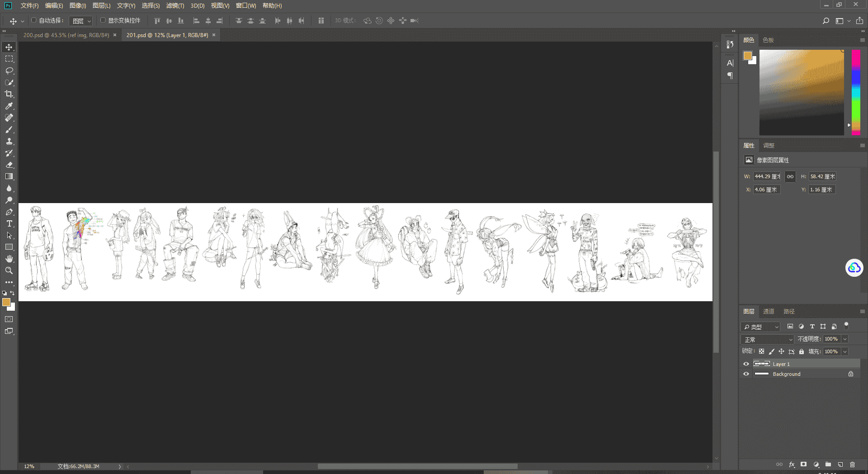Screen dimensions: 868x474
Task: Enable the 自动选择 checkbox
Action: click(x=33, y=20)
